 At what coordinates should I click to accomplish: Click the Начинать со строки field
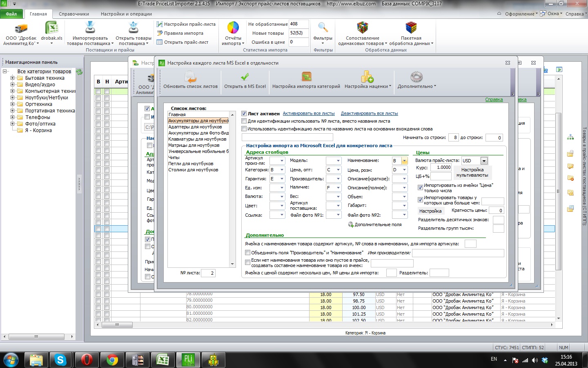coord(454,138)
